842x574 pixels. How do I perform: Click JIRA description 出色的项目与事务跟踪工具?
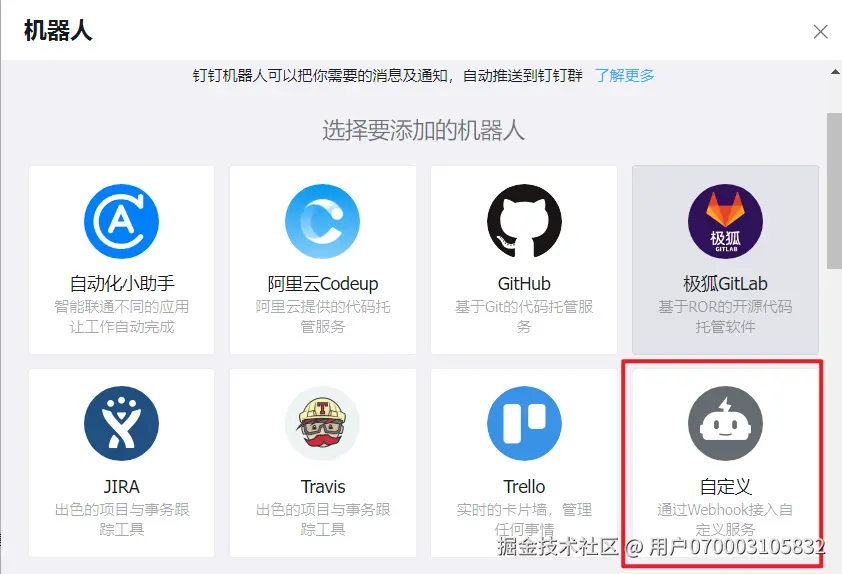tap(122, 519)
